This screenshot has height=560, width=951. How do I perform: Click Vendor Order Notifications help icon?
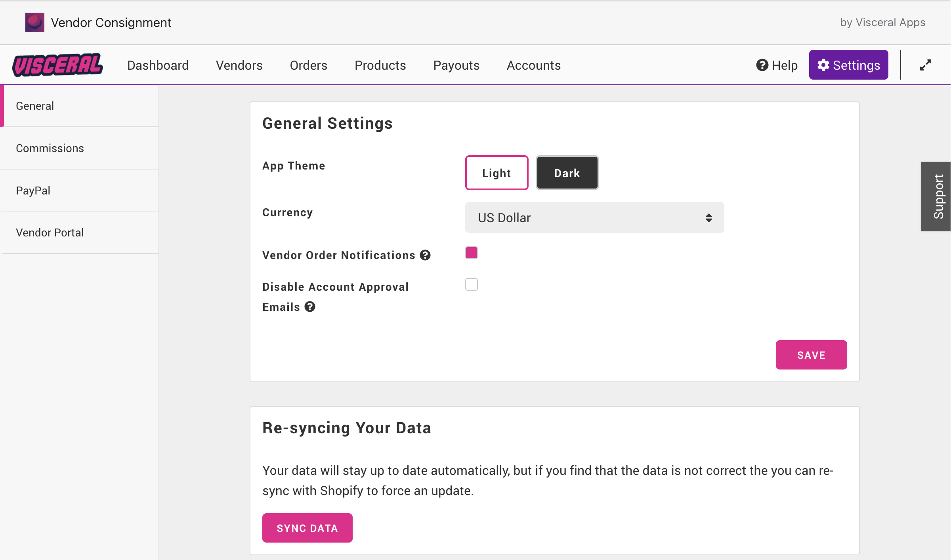click(x=425, y=255)
